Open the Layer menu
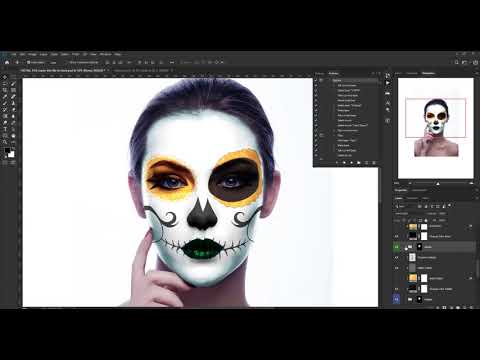 [44, 54]
